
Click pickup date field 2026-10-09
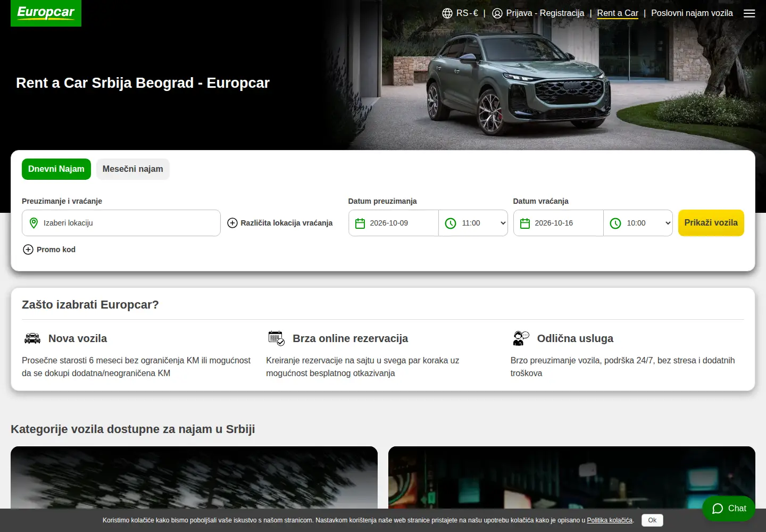click(394, 223)
